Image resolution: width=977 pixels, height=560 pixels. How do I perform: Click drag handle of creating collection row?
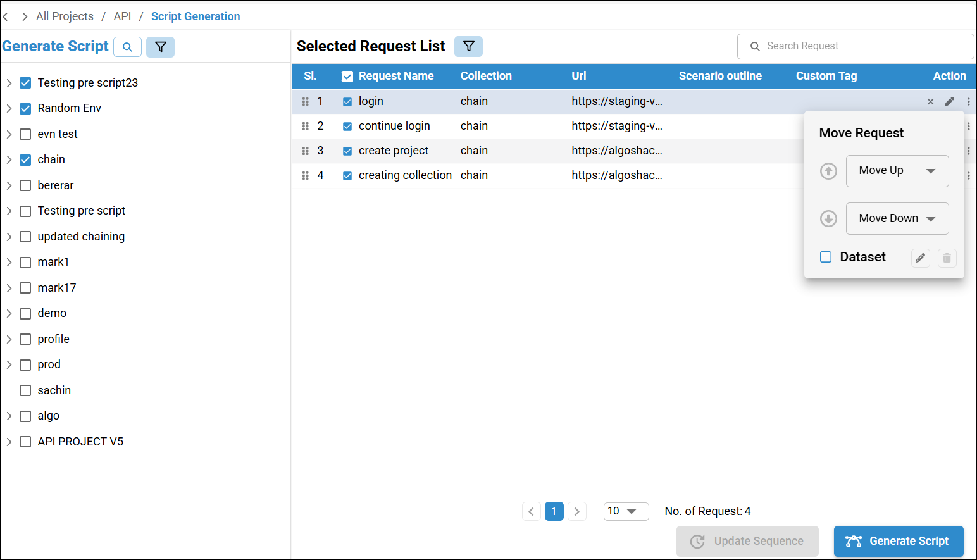[x=306, y=175]
